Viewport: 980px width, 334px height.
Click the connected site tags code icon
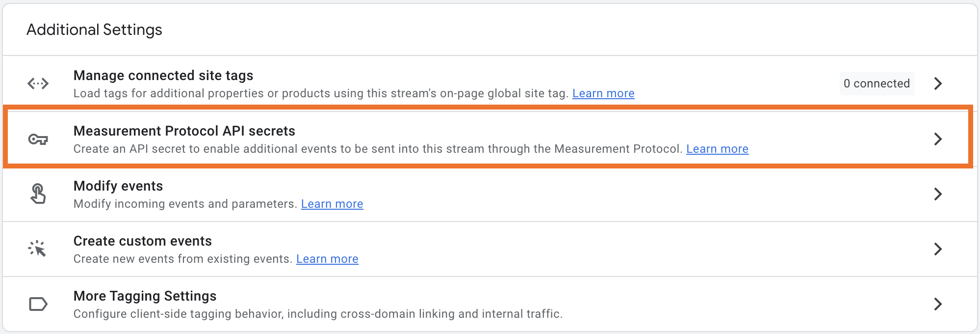click(x=38, y=83)
